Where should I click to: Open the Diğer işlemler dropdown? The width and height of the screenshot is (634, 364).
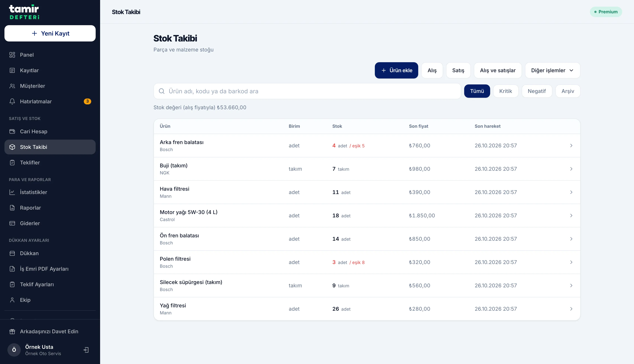pos(552,71)
